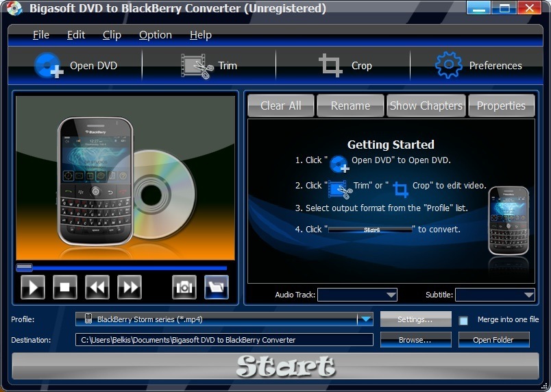
Task: Click the Crop toolbar label
Action: 362,66
